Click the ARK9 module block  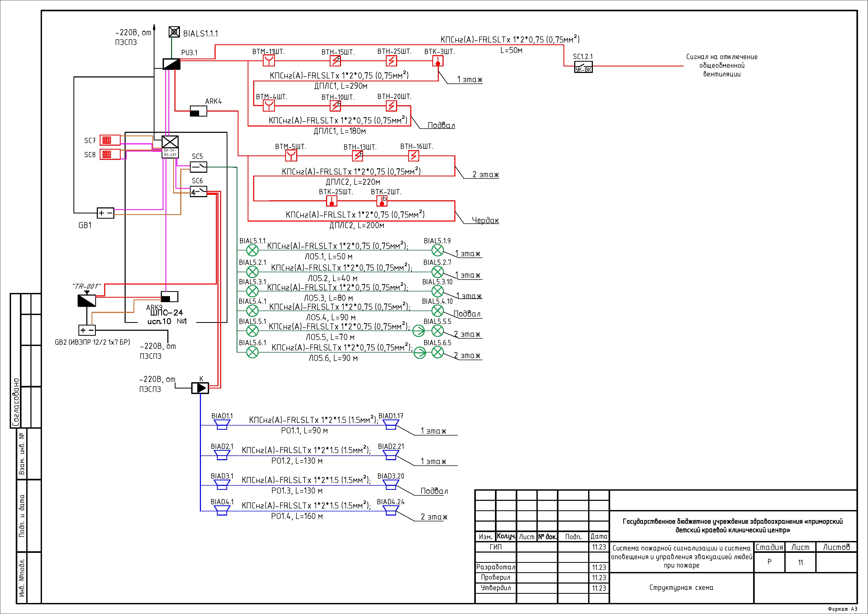coord(169,297)
